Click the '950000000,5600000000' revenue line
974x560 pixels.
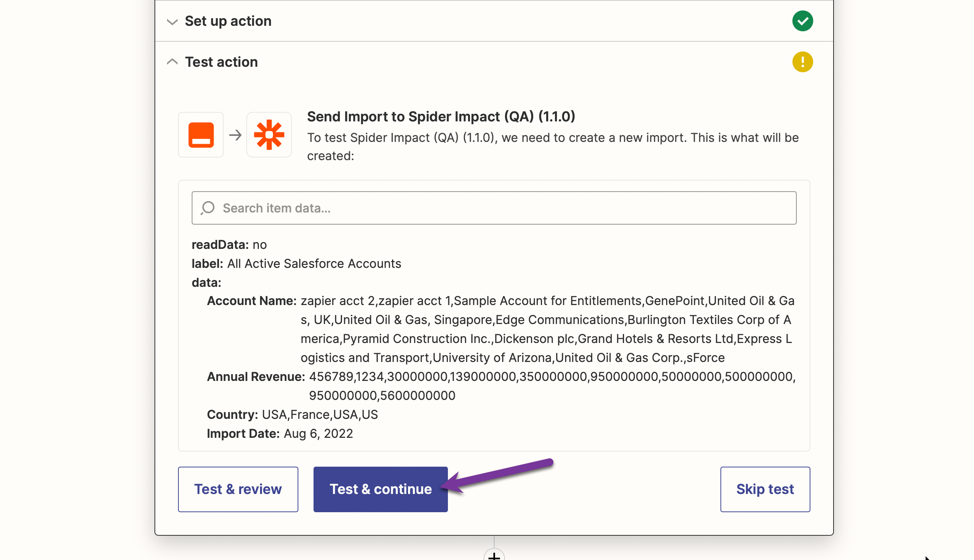[381, 395]
